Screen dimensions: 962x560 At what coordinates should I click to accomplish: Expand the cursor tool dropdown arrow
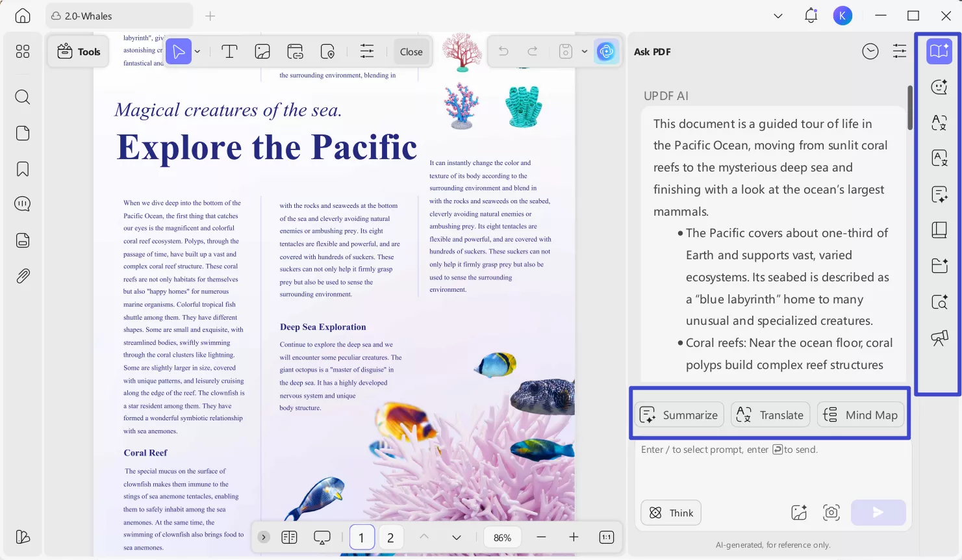click(197, 52)
